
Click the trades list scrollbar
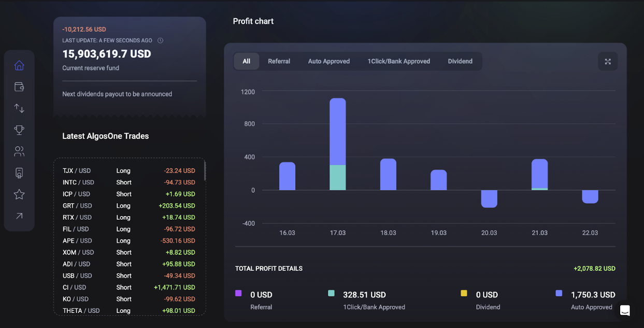pyautogui.click(x=205, y=171)
